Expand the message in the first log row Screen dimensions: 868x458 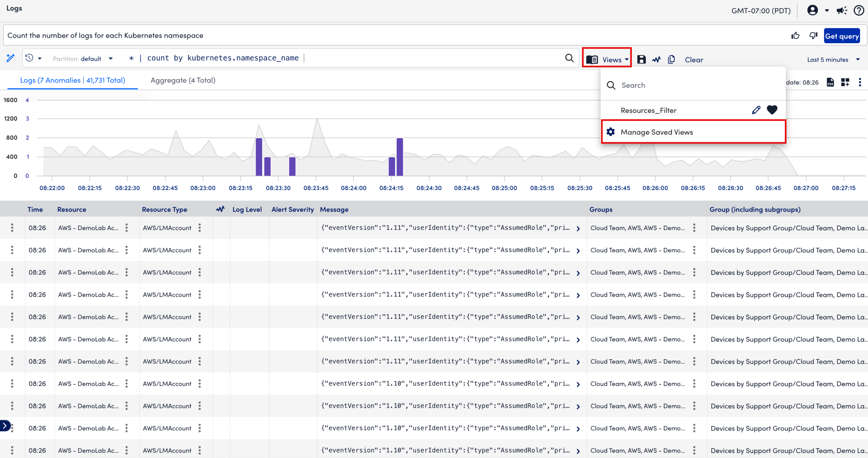point(578,229)
